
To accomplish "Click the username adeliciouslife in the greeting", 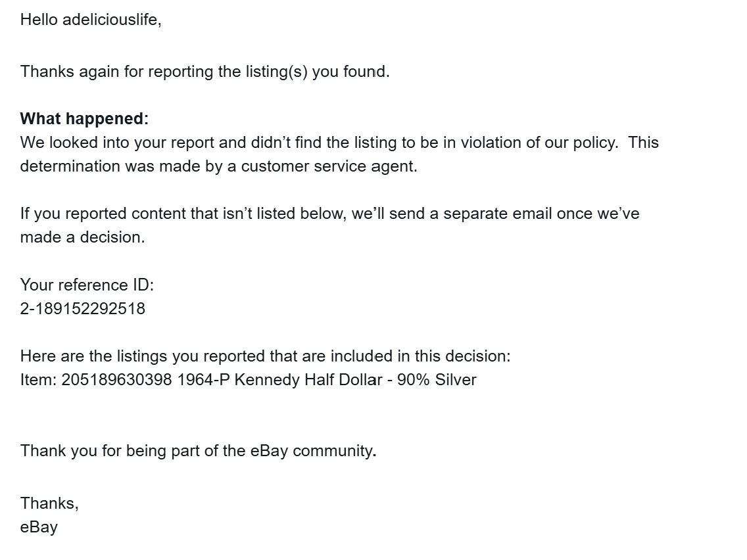I will click(x=110, y=20).
